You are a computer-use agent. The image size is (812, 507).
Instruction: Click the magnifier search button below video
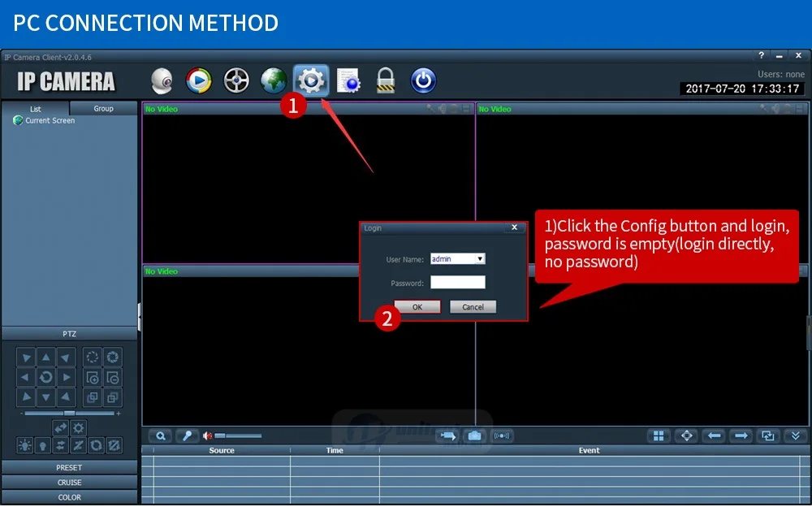click(x=161, y=436)
